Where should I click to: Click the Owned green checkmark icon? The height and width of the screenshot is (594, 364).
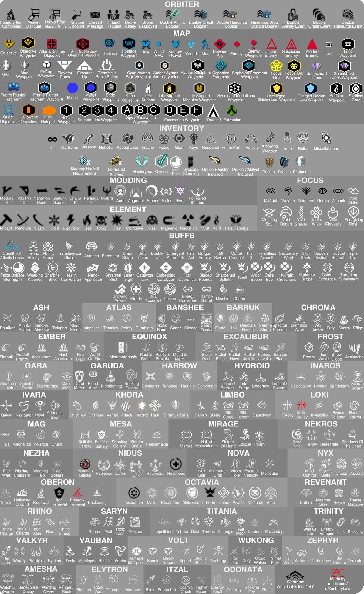click(x=161, y=161)
